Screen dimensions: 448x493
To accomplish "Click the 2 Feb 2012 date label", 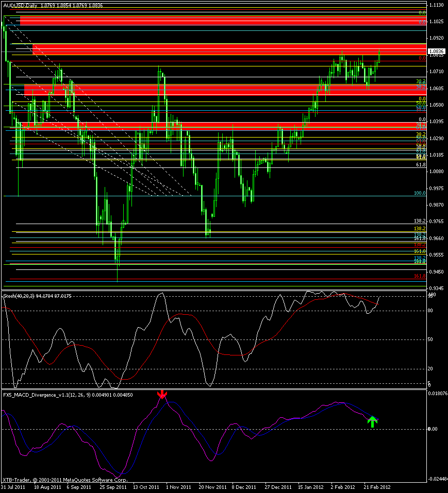I will (343, 487).
